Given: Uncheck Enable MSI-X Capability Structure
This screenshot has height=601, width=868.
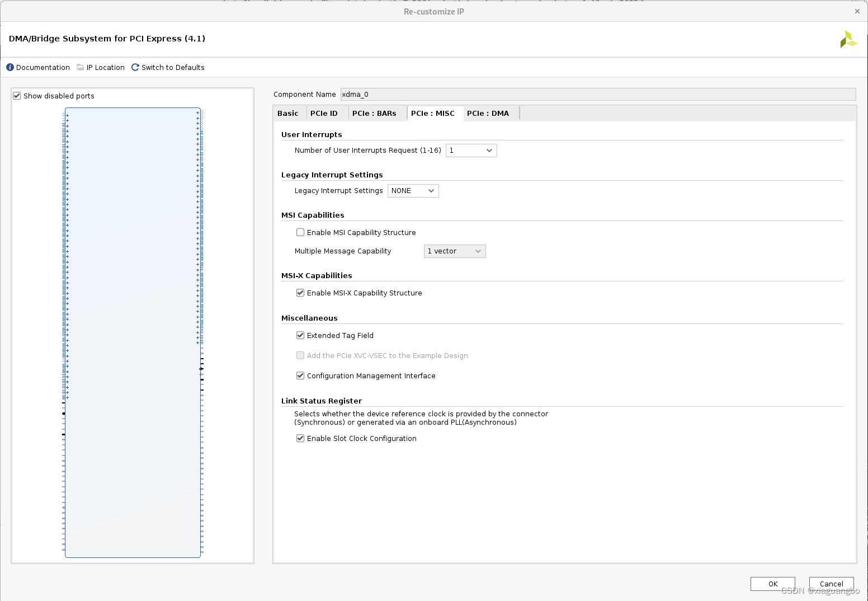Looking at the screenshot, I should 300,293.
